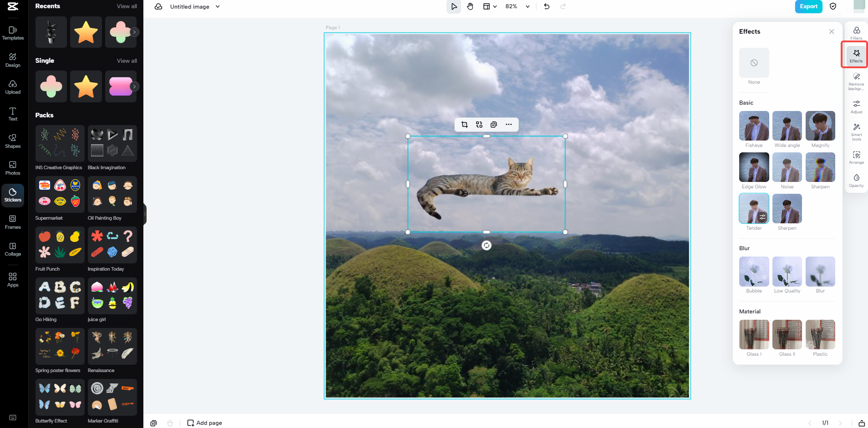Open the 82% zoom level dropdown
The image size is (868, 428).
point(518,6)
